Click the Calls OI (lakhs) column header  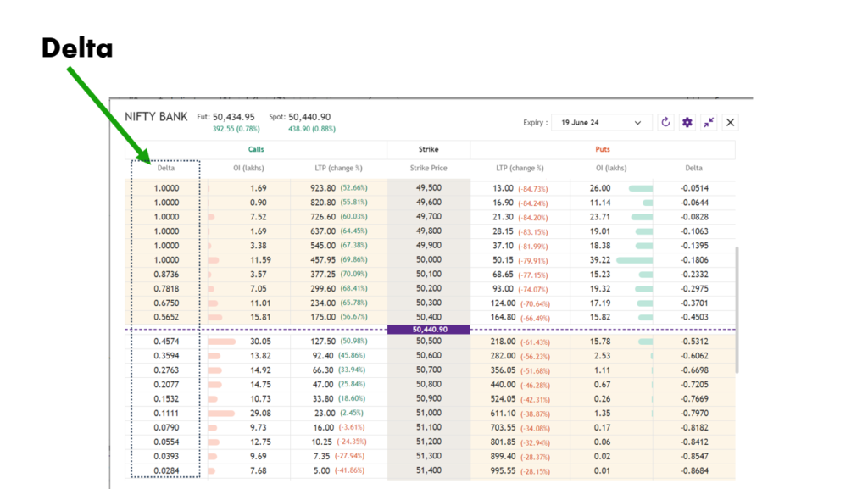tap(248, 168)
